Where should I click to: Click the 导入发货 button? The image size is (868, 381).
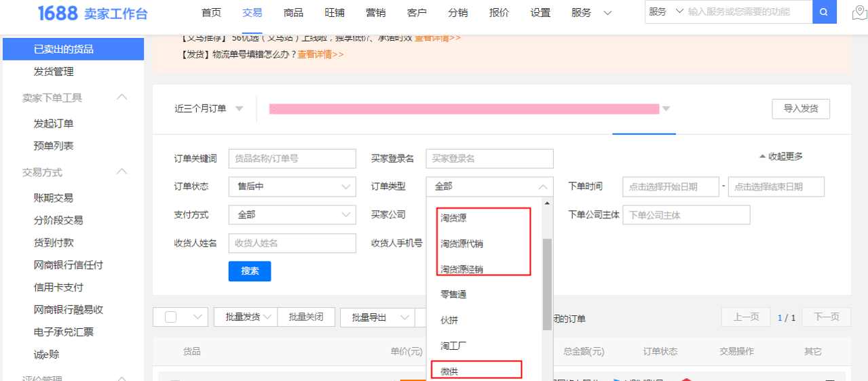pos(801,108)
